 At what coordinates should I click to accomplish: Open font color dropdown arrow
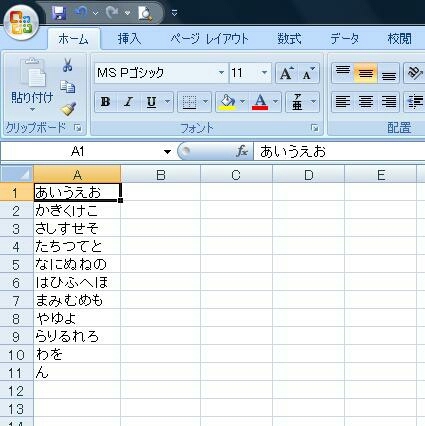(276, 102)
